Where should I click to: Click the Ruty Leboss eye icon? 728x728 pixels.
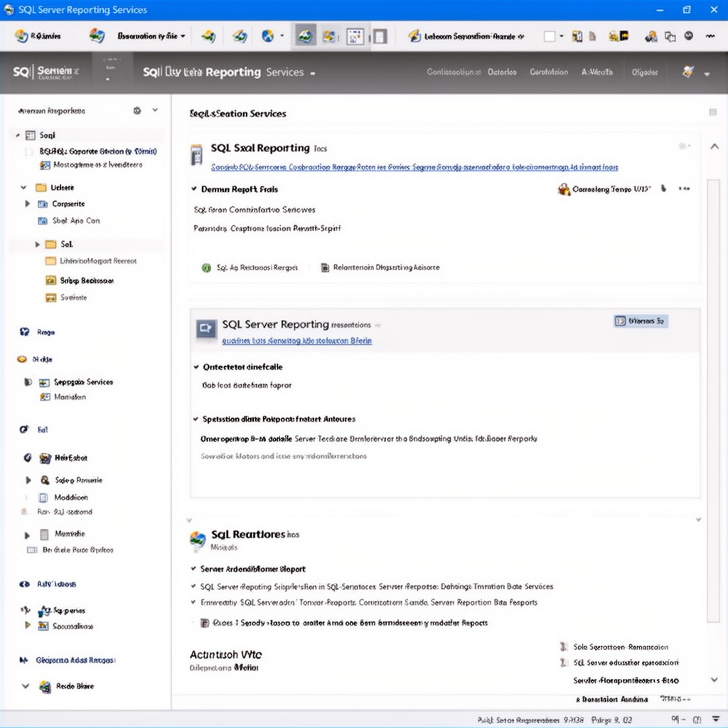tap(24, 584)
